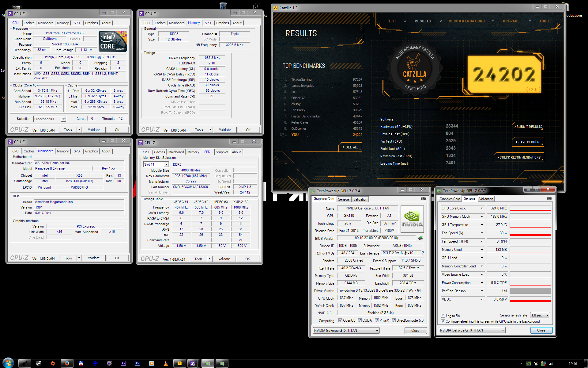Click Validate in CPU-Z Memory window

tap(225, 130)
